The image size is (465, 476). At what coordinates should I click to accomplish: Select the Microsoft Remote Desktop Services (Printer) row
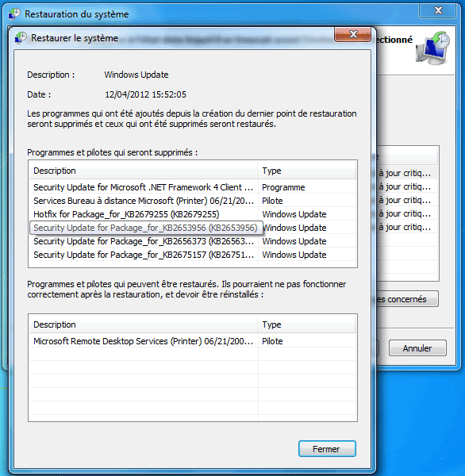pyautogui.click(x=193, y=341)
